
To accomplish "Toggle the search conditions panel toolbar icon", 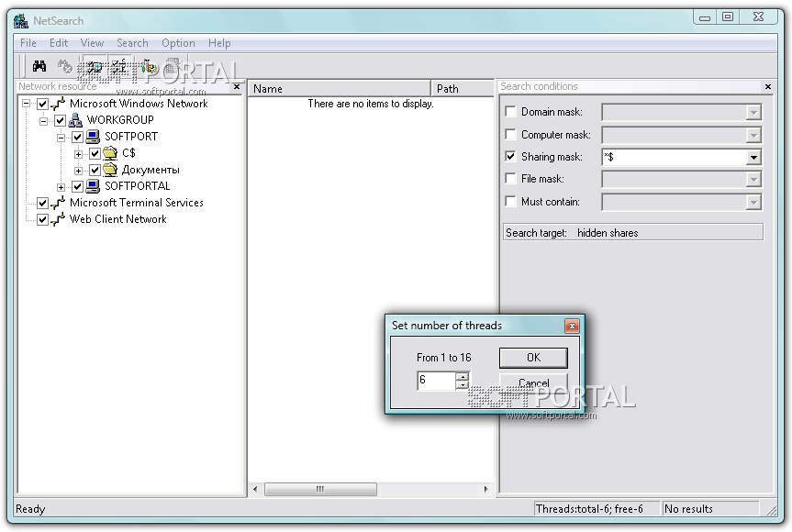I will click(x=119, y=66).
